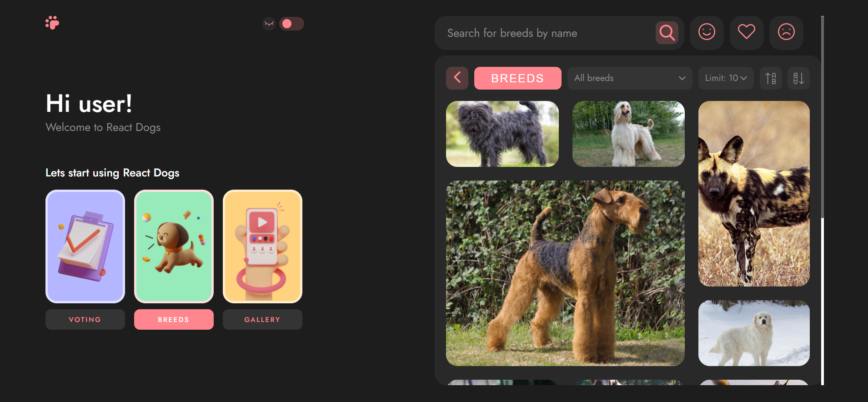Select the Breeds button under cards
This screenshot has height=402, width=868.
click(x=174, y=319)
